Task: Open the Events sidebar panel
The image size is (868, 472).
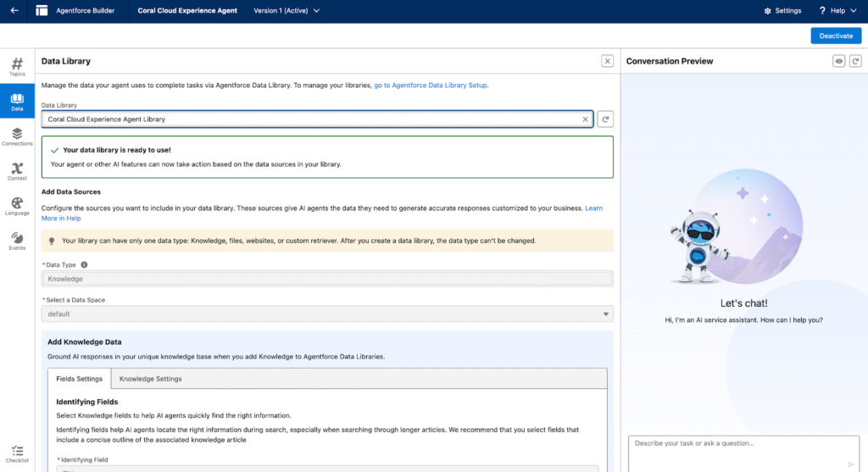Action: pyautogui.click(x=17, y=241)
